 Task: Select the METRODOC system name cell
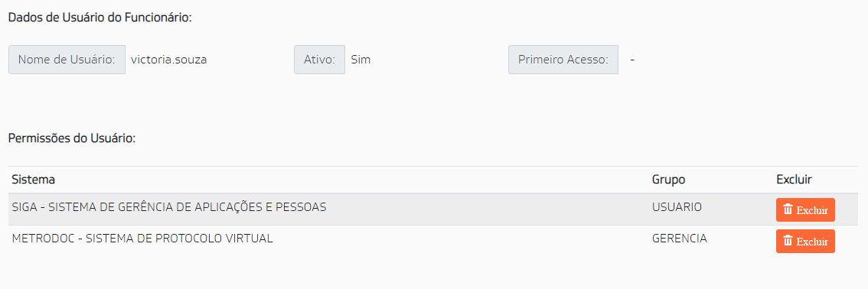click(x=142, y=239)
